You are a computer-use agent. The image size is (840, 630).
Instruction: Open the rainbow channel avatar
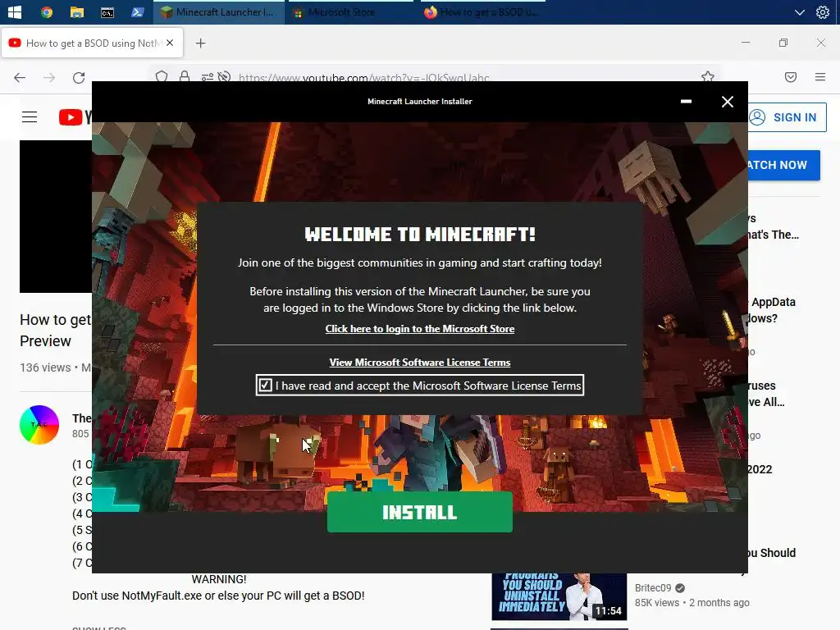(x=39, y=425)
